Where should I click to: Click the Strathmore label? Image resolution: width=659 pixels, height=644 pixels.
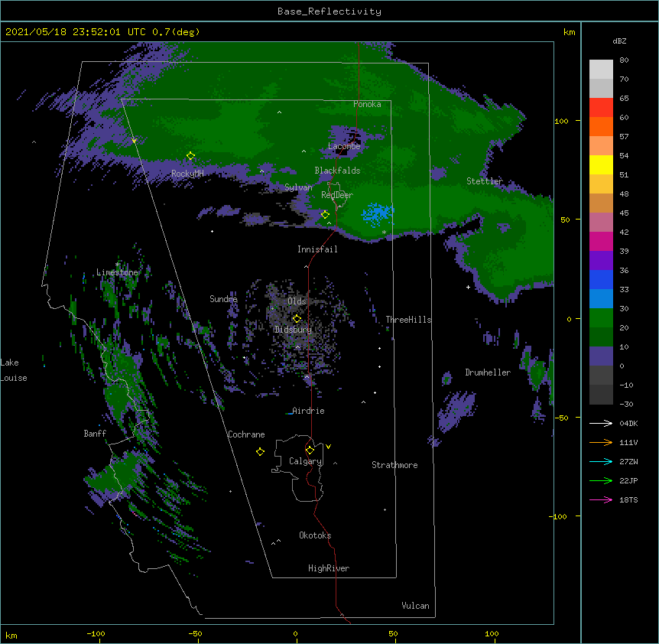pos(394,465)
